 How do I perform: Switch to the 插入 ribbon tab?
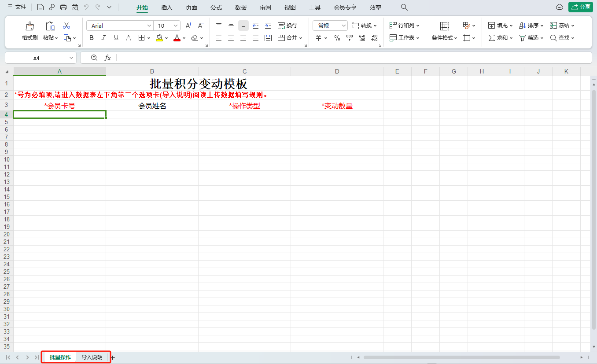[x=166, y=7]
